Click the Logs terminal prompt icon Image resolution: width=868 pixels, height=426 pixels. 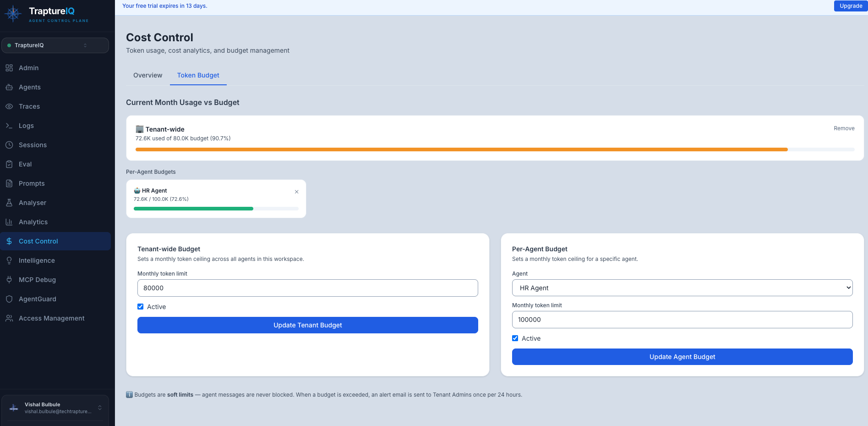(x=9, y=126)
